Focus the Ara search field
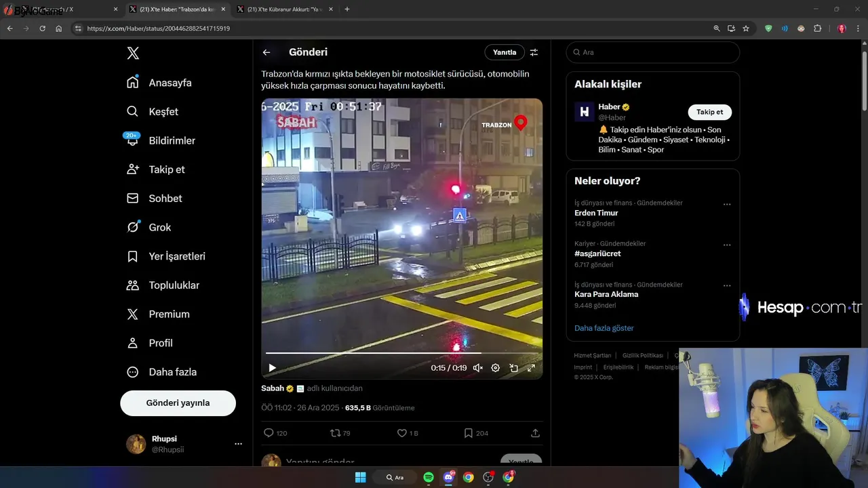The image size is (868, 488). (x=653, y=52)
